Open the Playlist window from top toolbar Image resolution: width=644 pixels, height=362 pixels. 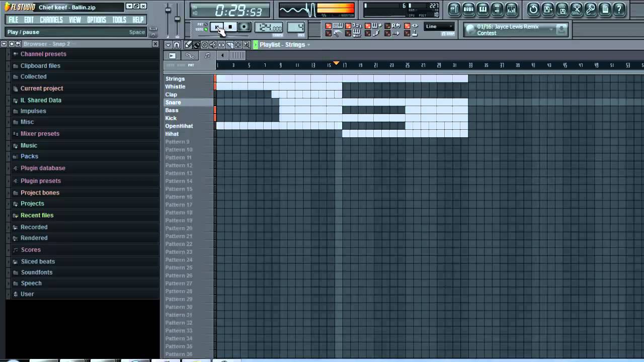(454, 9)
